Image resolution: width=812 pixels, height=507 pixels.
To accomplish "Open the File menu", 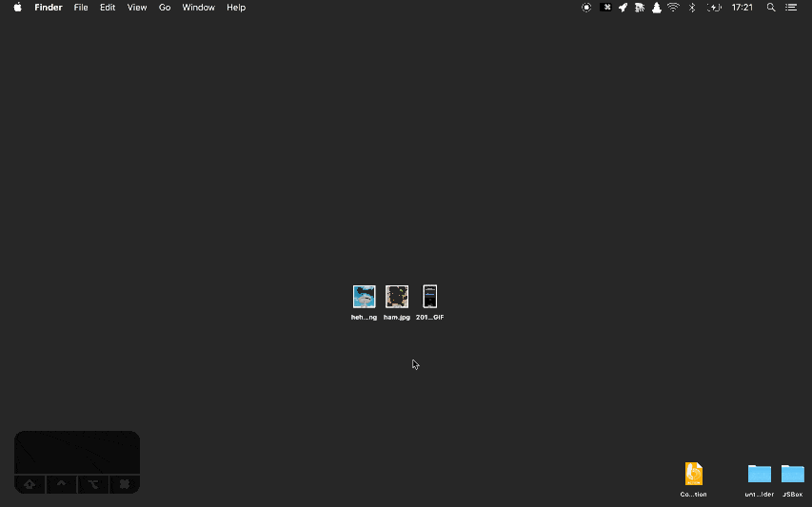I will 81,8.
